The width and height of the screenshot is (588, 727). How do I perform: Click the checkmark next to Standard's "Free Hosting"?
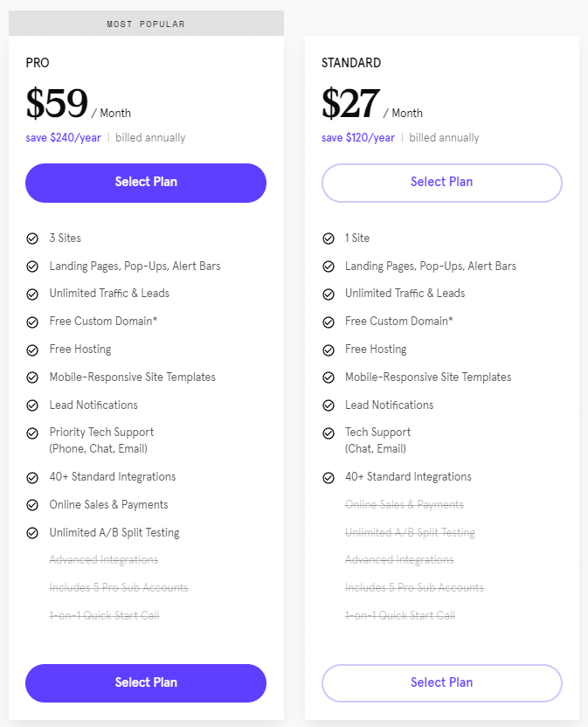(329, 349)
